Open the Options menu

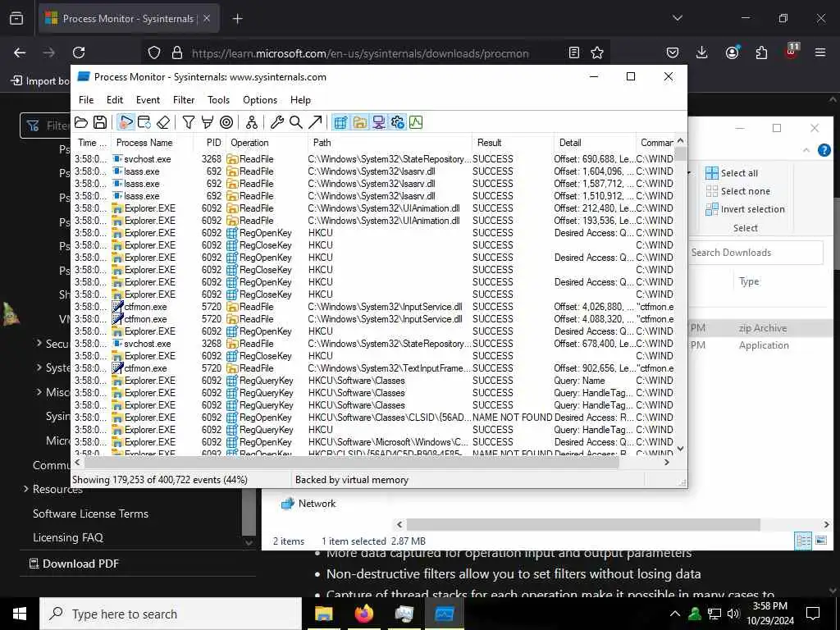[260, 100]
